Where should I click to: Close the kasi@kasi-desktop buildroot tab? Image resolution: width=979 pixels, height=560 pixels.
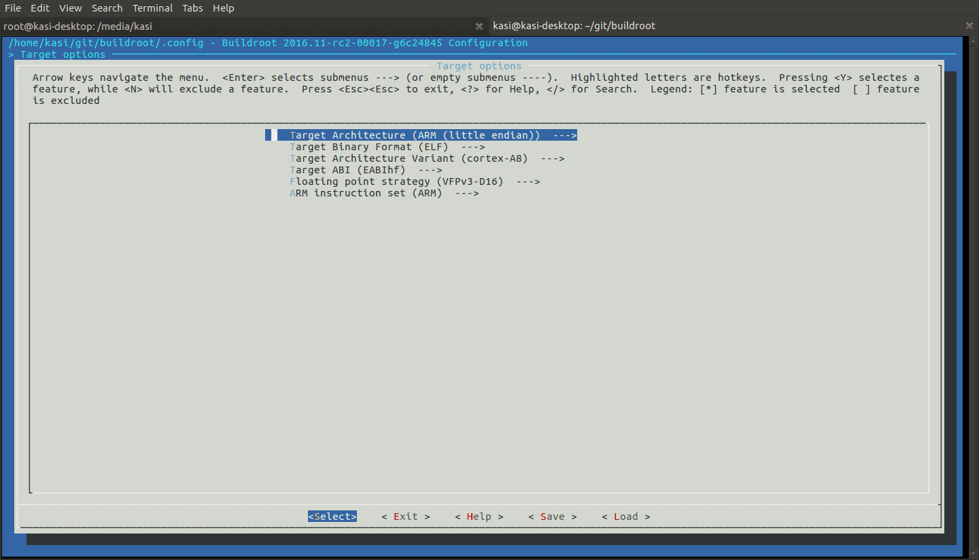coord(969,26)
